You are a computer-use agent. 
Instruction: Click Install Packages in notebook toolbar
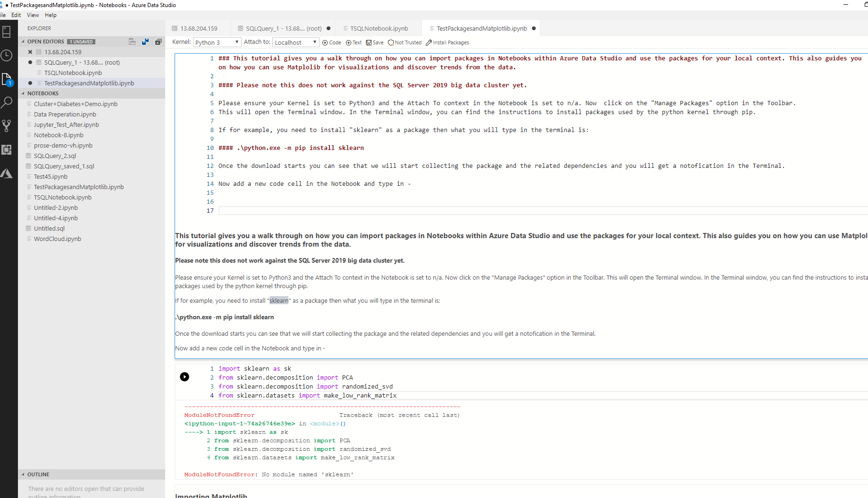point(447,42)
